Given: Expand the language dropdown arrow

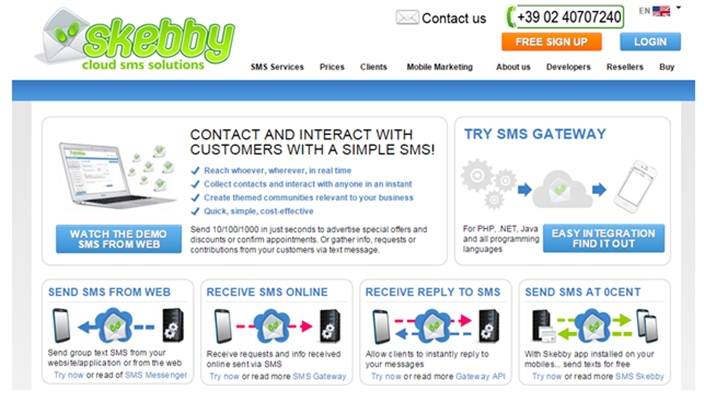Looking at the screenshot, I should 678,8.
